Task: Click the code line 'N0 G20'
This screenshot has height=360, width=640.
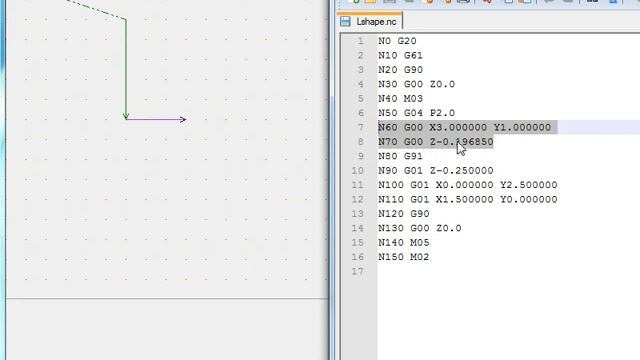Action: click(397, 41)
